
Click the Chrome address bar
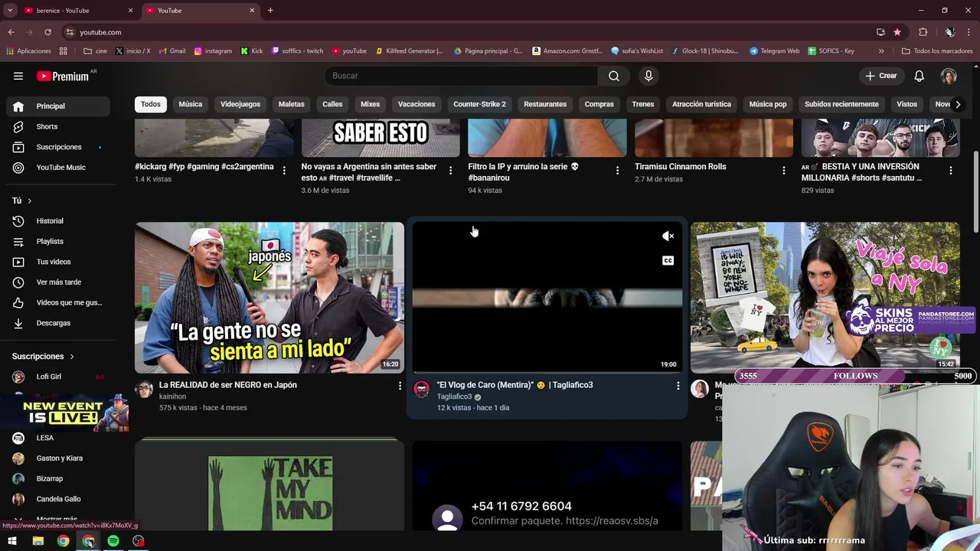pos(467,32)
